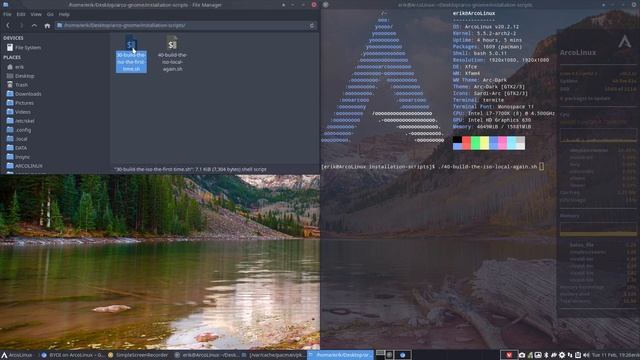Switch to the BYOI on ArcoLinux browser taskbar item
This screenshot has height=360, width=640.
coord(73,355)
